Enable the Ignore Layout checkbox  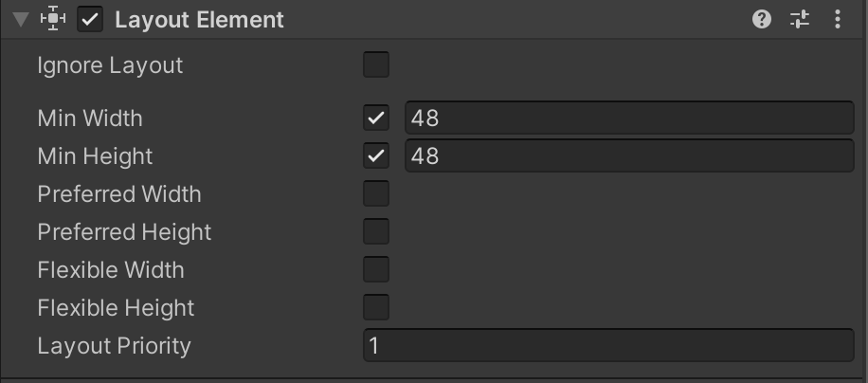tap(376, 64)
